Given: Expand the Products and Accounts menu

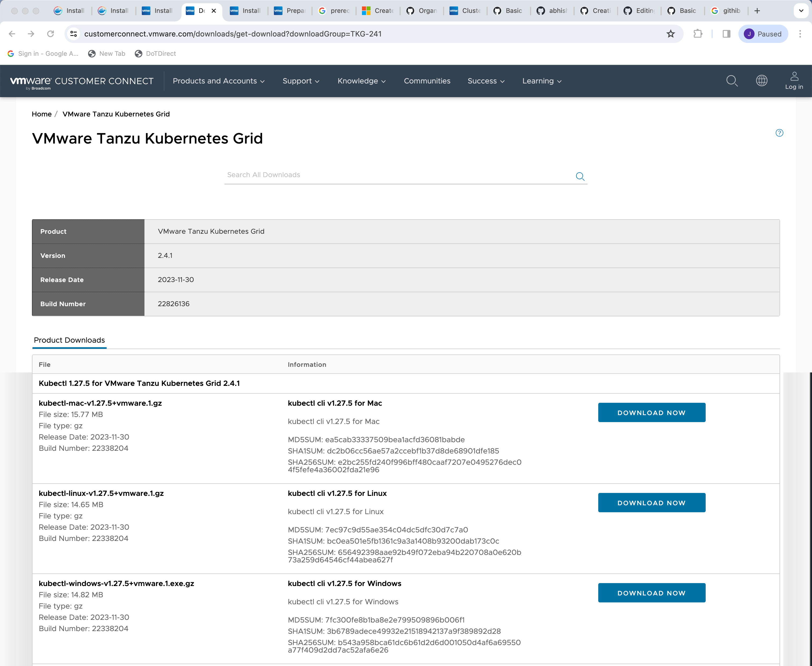Looking at the screenshot, I should pos(219,81).
